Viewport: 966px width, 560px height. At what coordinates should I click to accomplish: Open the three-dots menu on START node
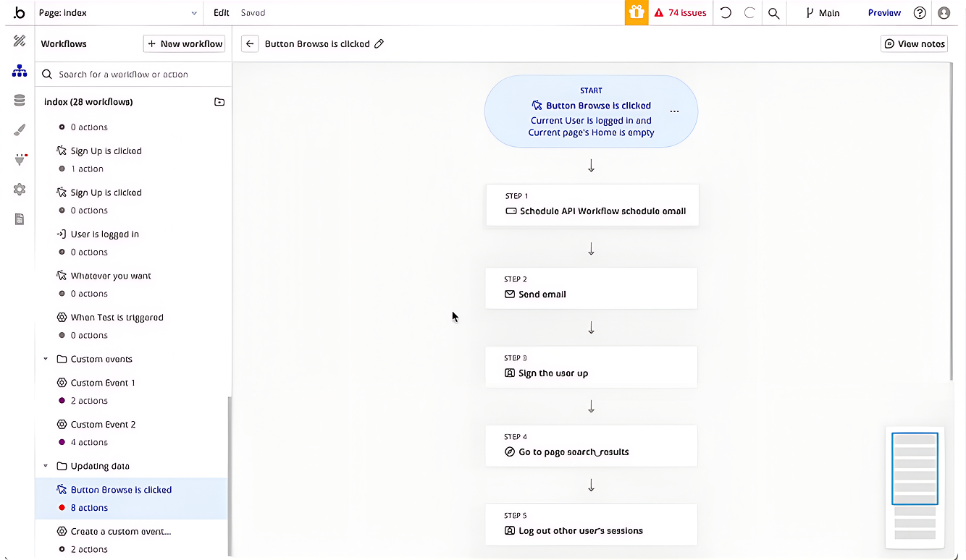pos(674,111)
